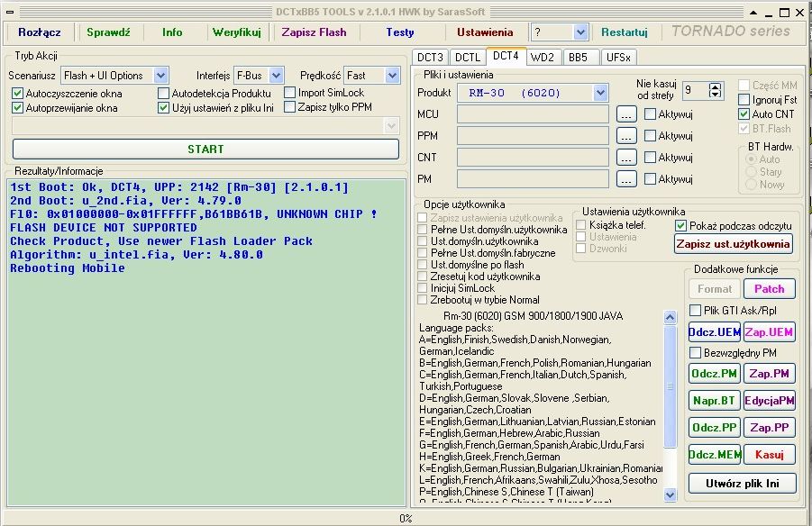Click the Kasuj button

point(769,455)
